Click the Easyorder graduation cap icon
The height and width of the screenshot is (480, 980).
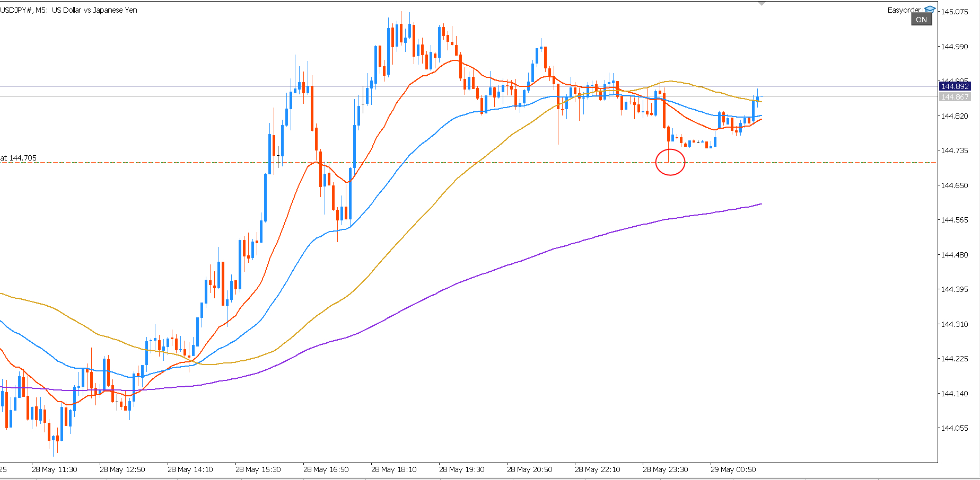[930, 10]
